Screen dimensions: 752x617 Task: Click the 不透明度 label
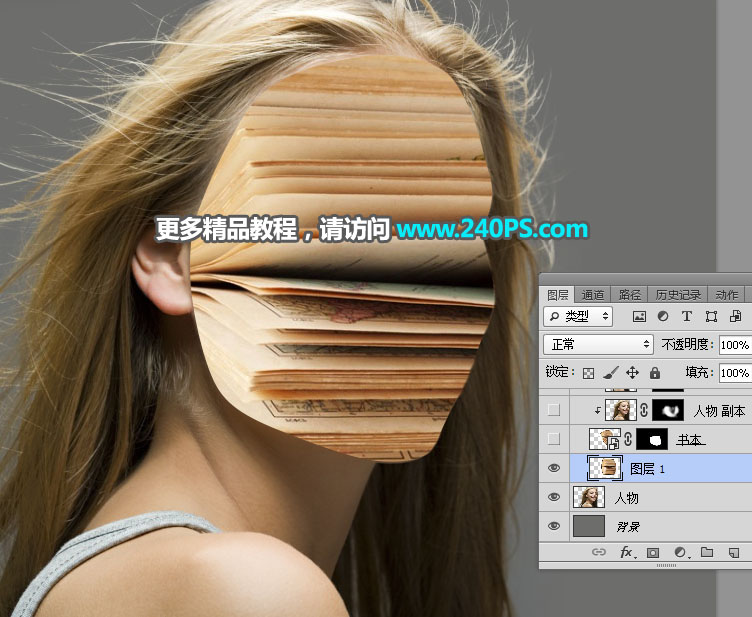(688, 344)
